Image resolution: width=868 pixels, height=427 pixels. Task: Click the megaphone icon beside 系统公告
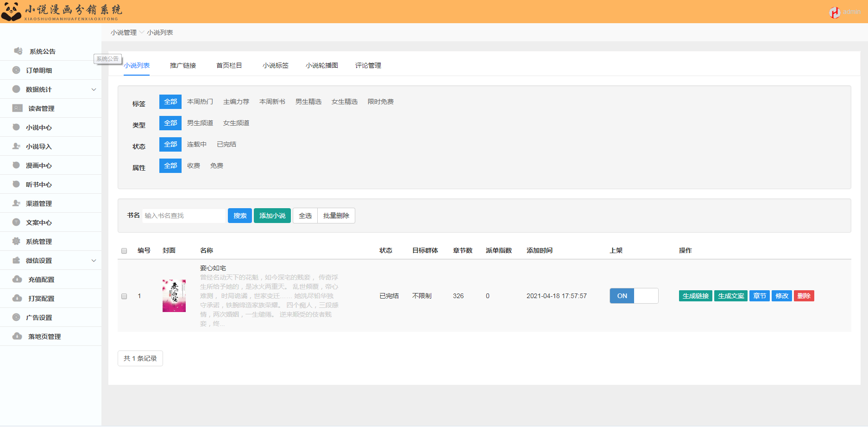(x=18, y=51)
